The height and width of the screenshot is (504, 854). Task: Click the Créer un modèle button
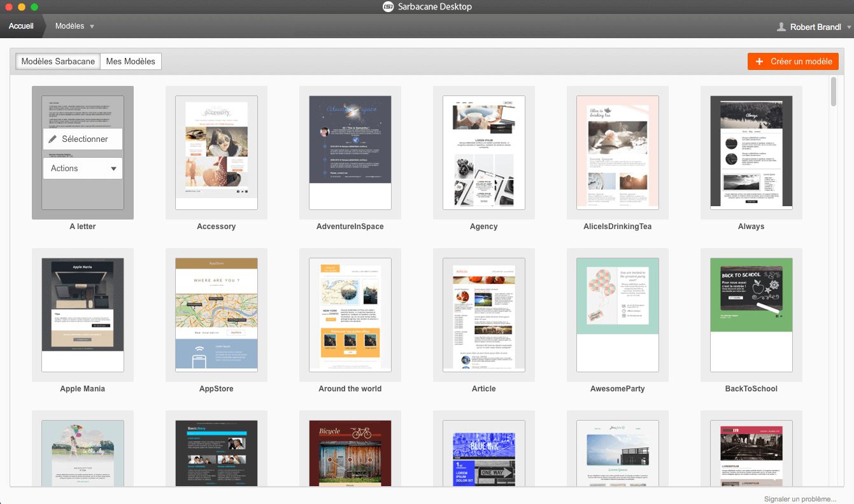click(793, 62)
